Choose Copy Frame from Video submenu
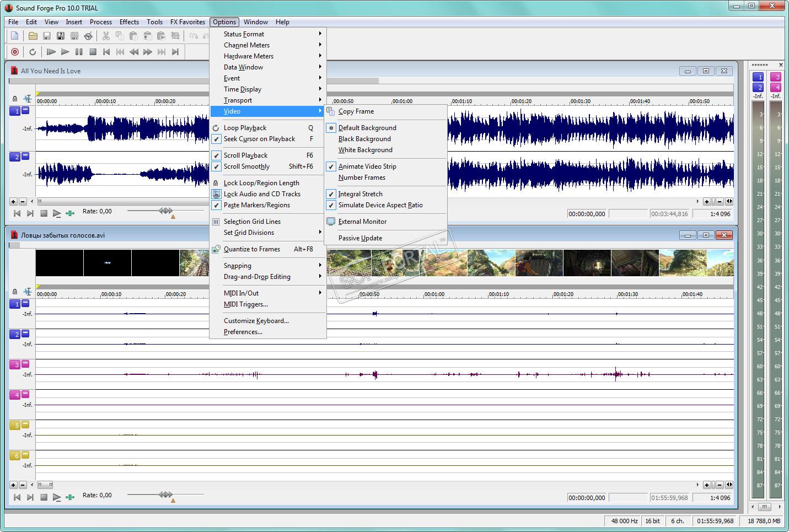789x532 pixels. [356, 111]
